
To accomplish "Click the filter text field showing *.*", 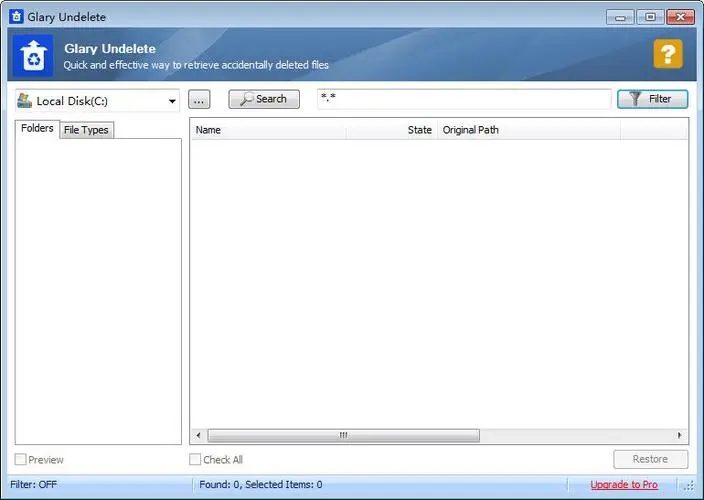I will click(464, 99).
